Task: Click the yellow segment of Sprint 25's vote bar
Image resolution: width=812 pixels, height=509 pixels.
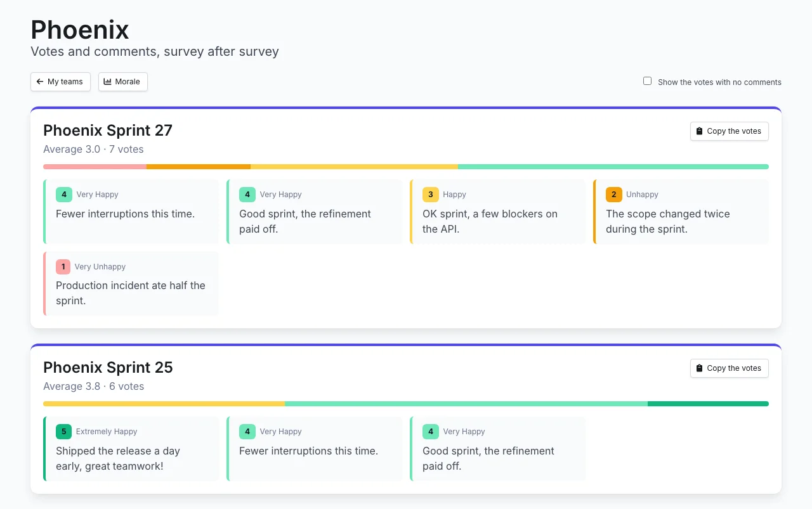Action: coord(164,404)
